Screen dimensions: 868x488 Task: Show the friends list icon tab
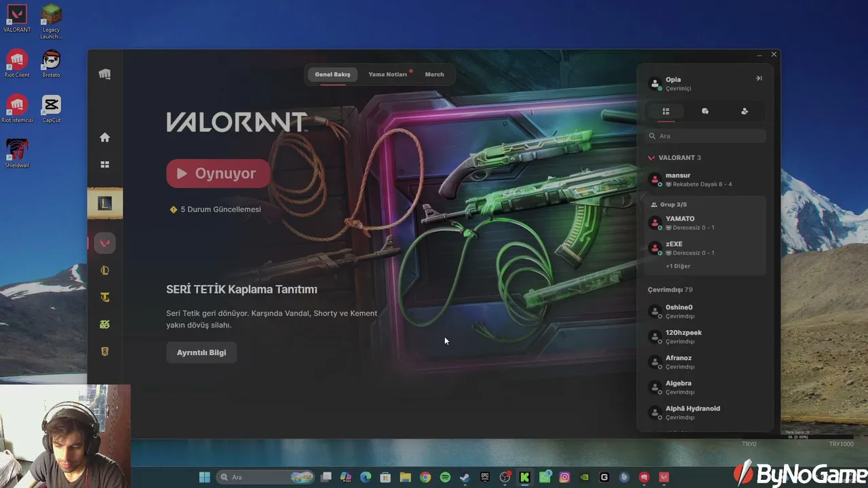pyautogui.click(x=666, y=111)
